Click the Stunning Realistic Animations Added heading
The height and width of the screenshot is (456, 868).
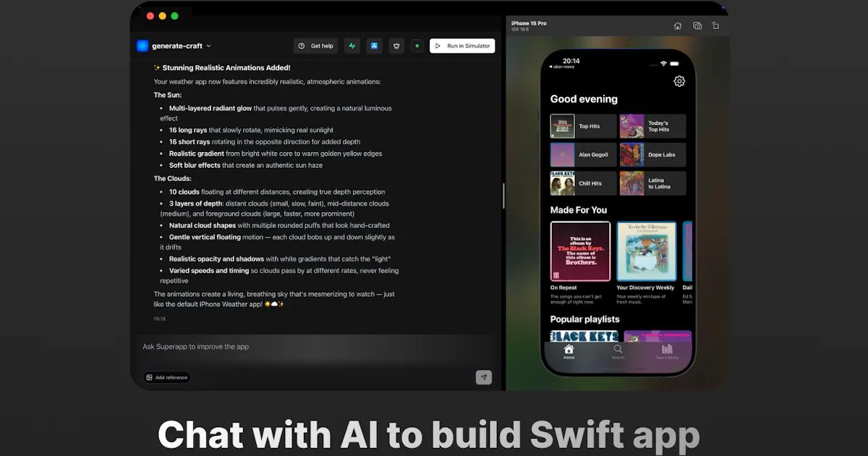pos(222,67)
